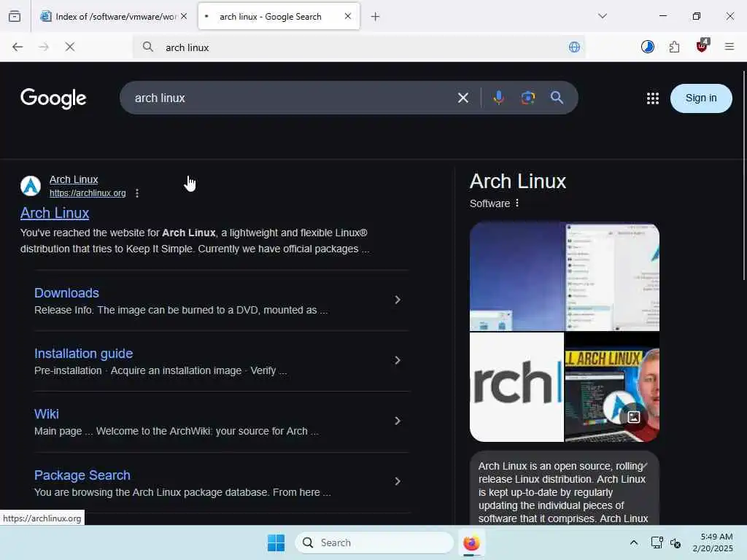Open the Package Search sitelink
The height and width of the screenshot is (560, 747).
(82, 475)
